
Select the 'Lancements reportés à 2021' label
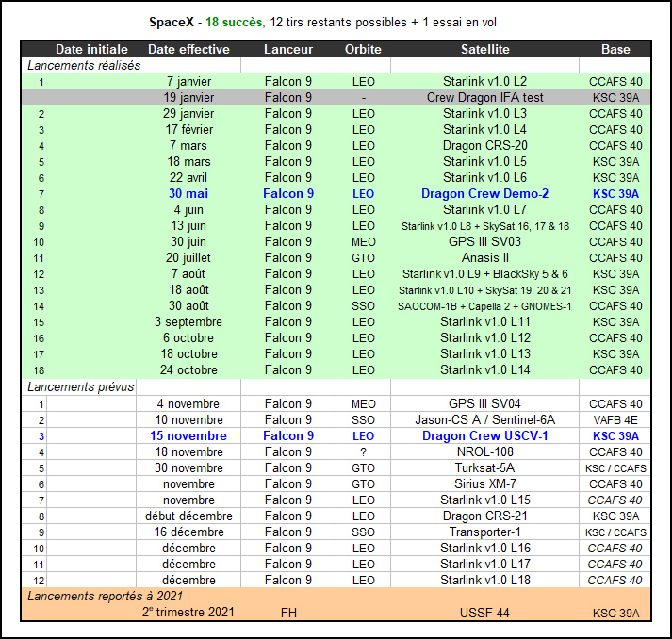(x=105, y=597)
